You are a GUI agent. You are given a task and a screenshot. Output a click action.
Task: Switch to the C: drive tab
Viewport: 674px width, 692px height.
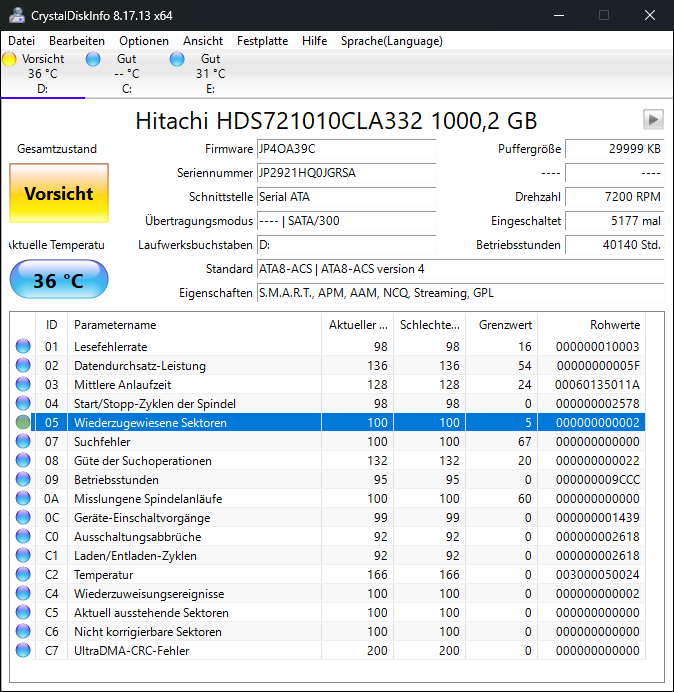(x=127, y=74)
